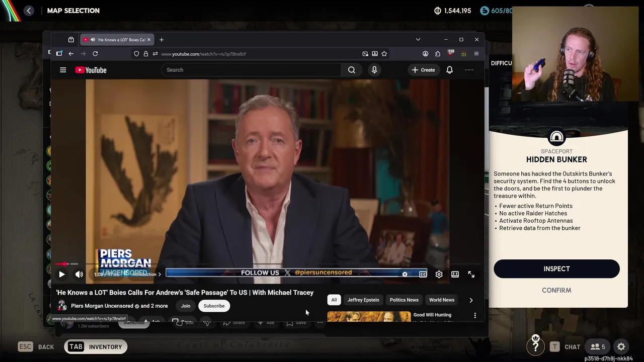Click the Join channel button
This screenshot has height=362, width=644.
pos(186,306)
